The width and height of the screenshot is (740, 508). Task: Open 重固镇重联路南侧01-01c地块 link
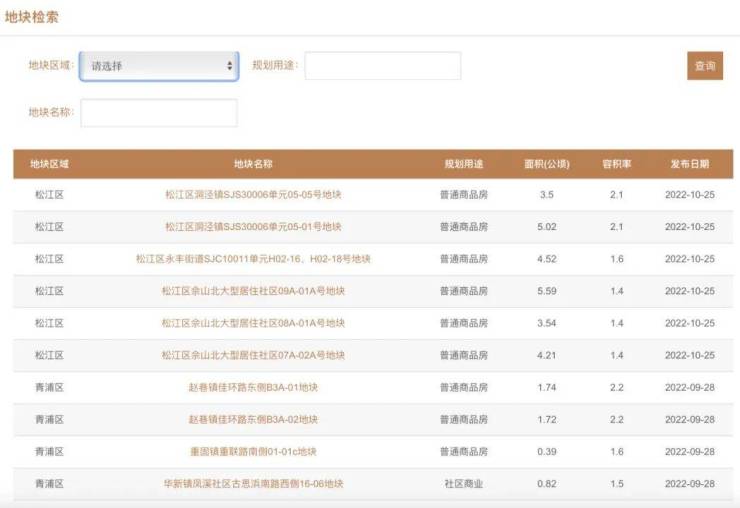253,451
